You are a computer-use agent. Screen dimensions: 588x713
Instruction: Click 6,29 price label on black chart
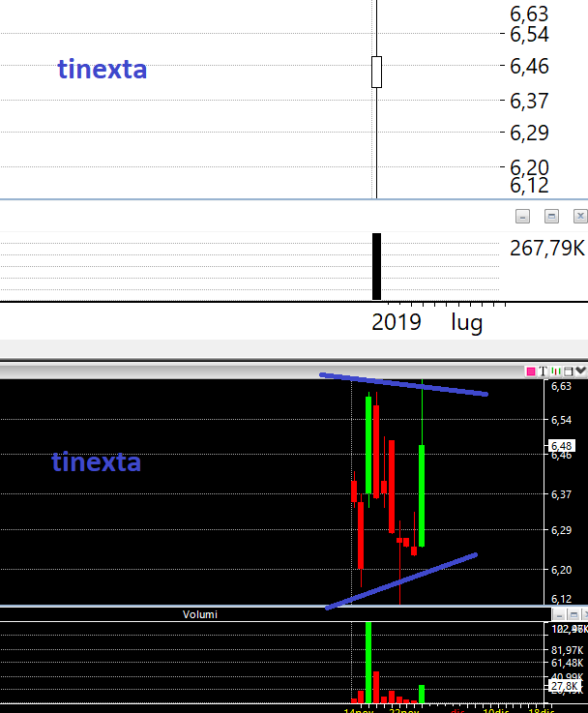(x=561, y=530)
